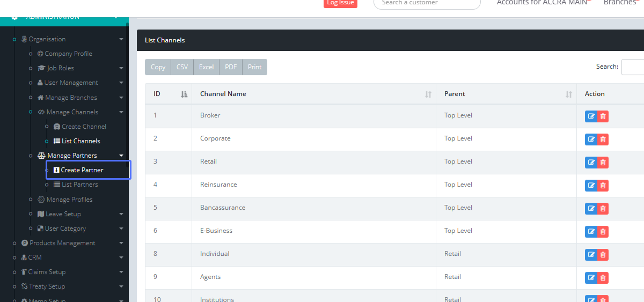644x302 pixels.
Task: Click sort icon in Channel Name header
Action: pyautogui.click(x=428, y=94)
